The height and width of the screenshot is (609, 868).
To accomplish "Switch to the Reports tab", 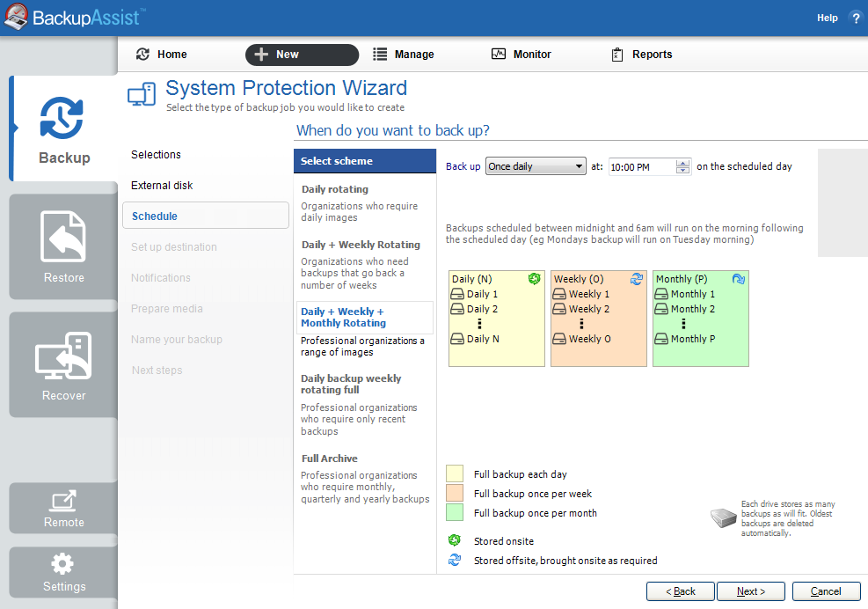I will point(641,55).
